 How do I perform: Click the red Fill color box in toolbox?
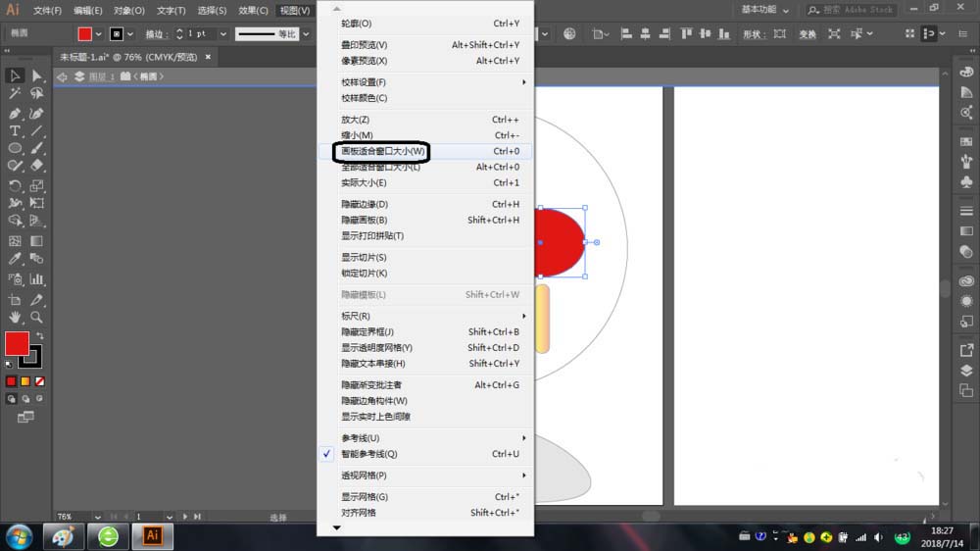[x=17, y=344]
